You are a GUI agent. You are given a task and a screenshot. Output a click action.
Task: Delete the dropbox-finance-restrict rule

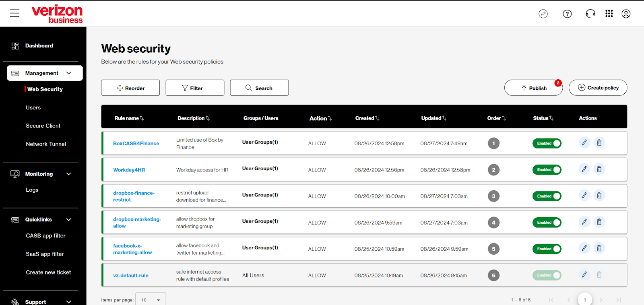[x=599, y=195]
